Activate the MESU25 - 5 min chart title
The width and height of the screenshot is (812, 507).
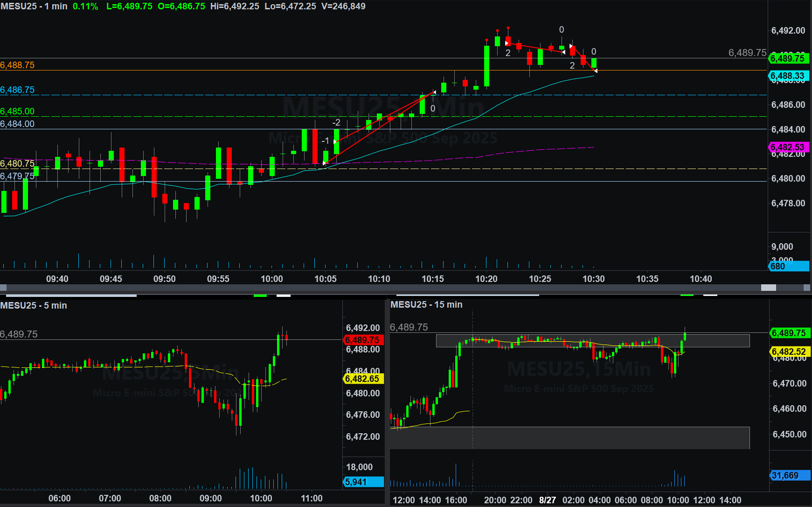(34, 305)
